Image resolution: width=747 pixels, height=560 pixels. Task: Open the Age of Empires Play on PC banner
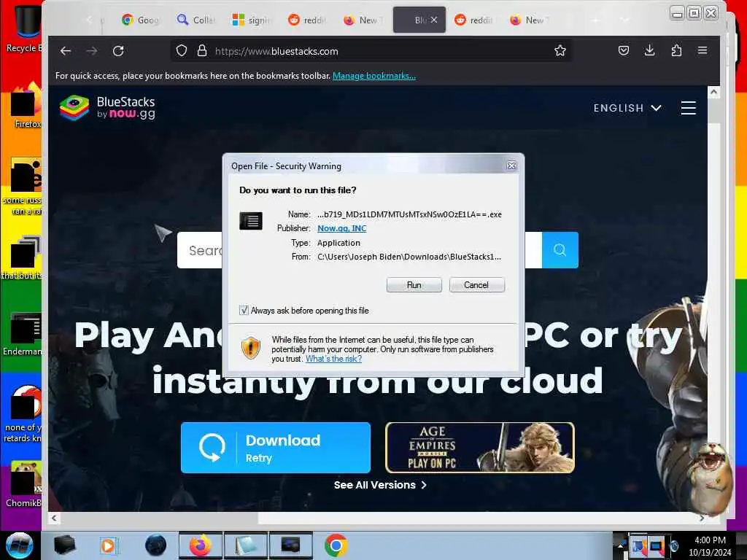[x=480, y=448]
